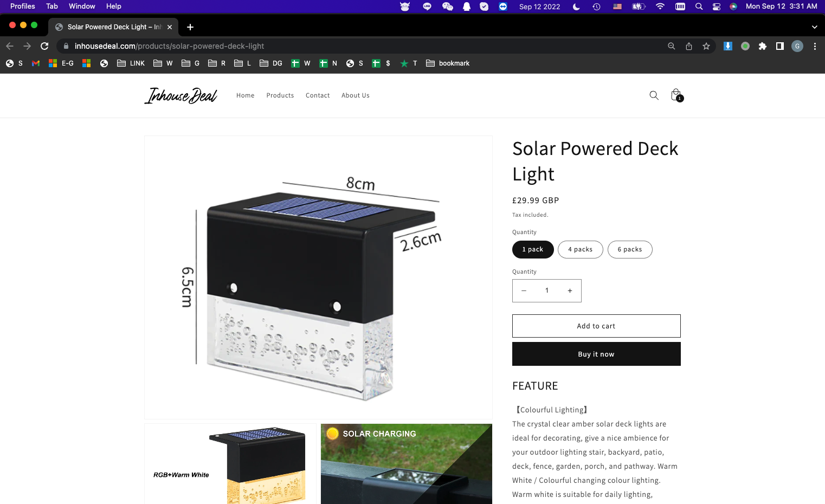
Task: Expand the tab search chevron
Action: pyautogui.click(x=814, y=27)
